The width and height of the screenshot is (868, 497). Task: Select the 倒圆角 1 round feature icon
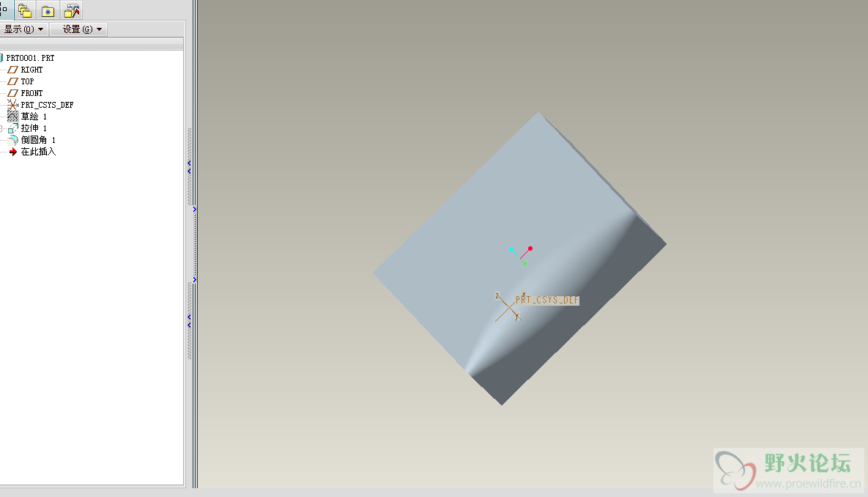[12, 139]
